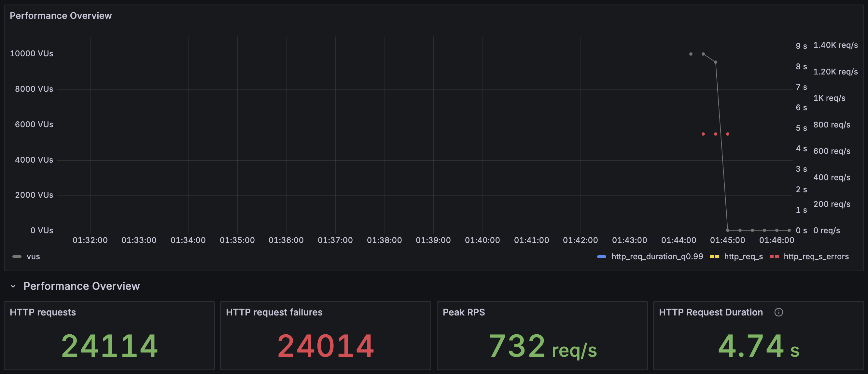Click the gray vus legend color swatch
Image resolution: width=868 pixels, height=374 pixels.
[17, 257]
